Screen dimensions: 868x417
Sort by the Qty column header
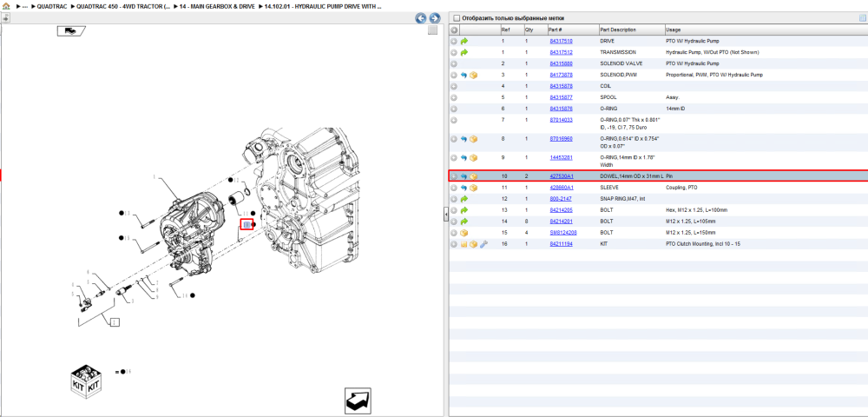(x=529, y=30)
